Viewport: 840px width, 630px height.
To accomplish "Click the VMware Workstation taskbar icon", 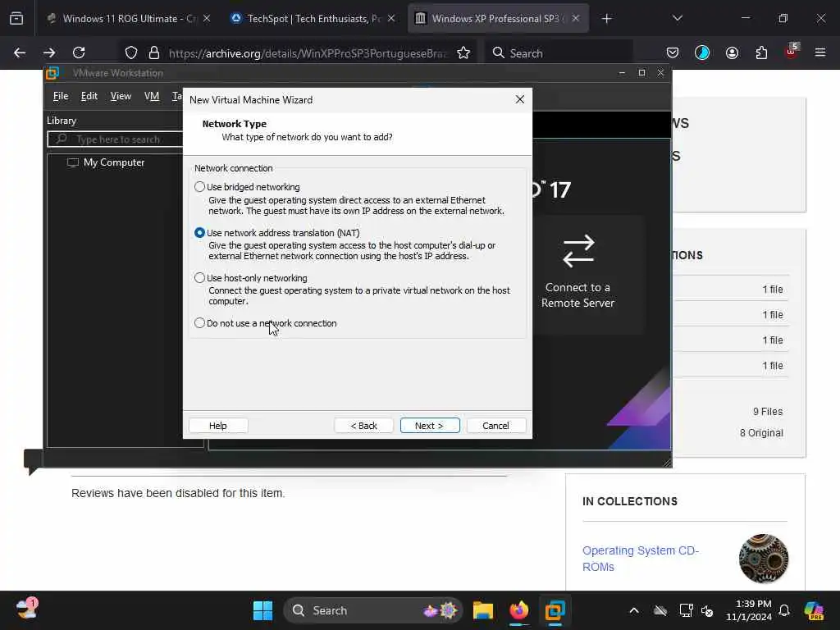I will tap(555, 610).
